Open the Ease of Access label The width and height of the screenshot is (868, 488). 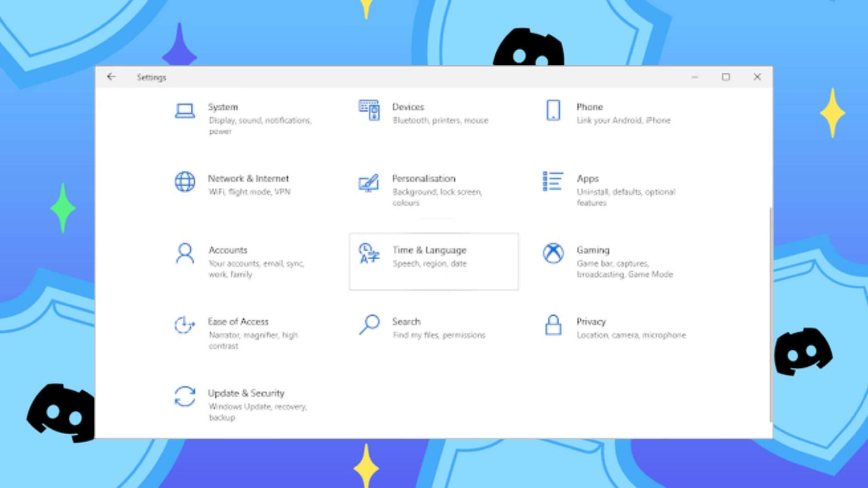point(238,322)
